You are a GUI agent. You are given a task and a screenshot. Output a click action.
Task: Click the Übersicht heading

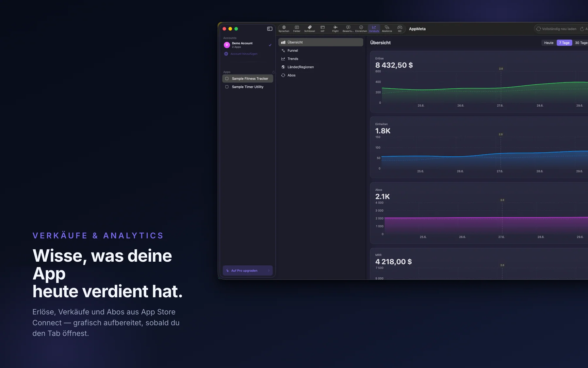click(x=380, y=43)
